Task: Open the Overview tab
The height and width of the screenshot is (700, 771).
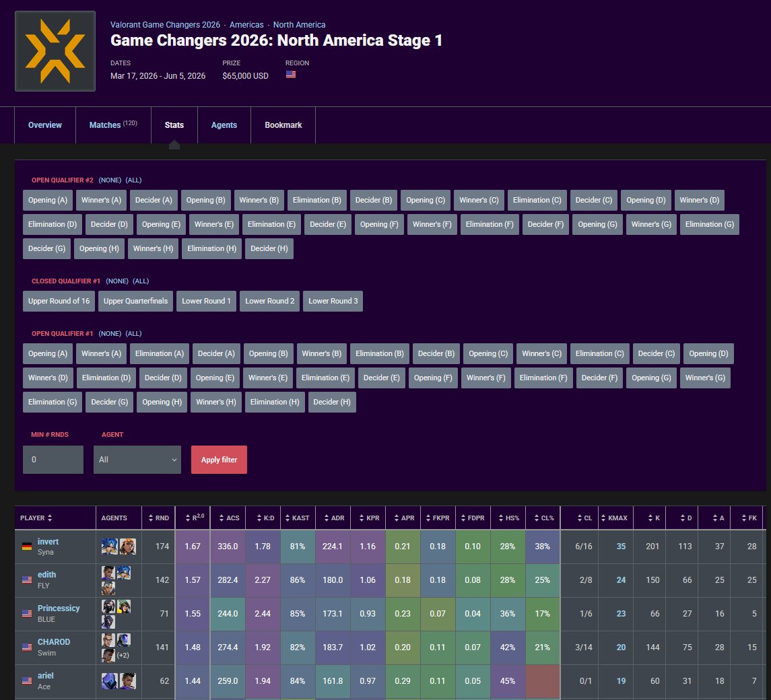Action: pyautogui.click(x=44, y=125)
